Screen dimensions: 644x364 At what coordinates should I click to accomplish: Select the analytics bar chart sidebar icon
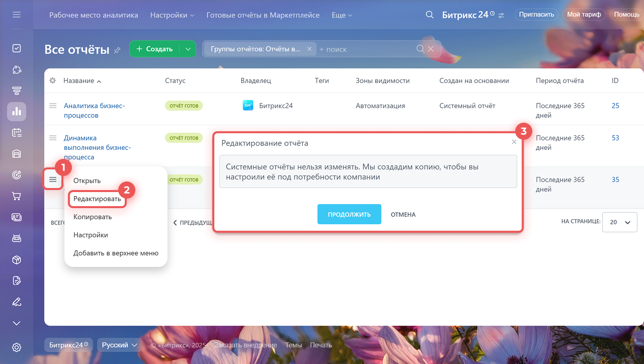tap(16, 111)
